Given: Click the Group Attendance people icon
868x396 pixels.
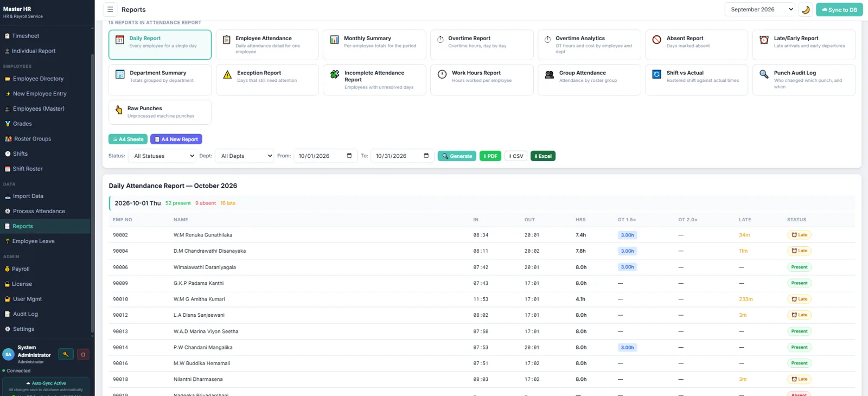Looking at the screenshot, I should (550, 74).
